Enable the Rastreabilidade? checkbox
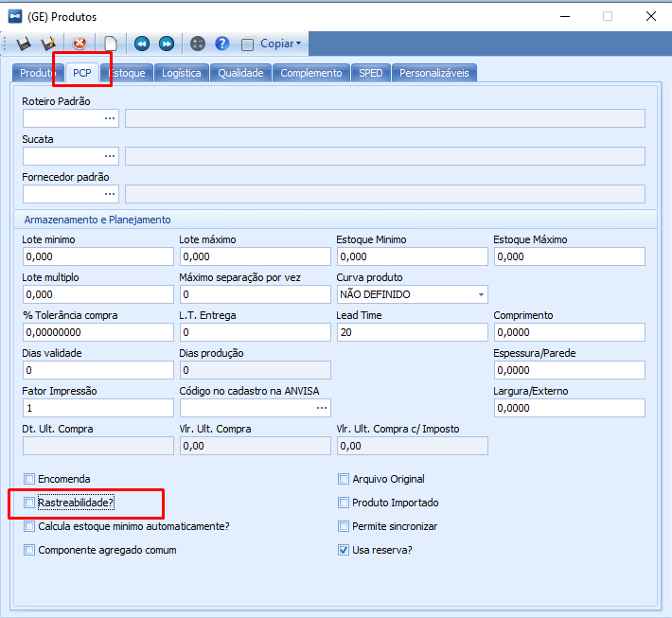The width and height of the screenshot is (672, 618). pyautogui.click(x=29, y=503)
